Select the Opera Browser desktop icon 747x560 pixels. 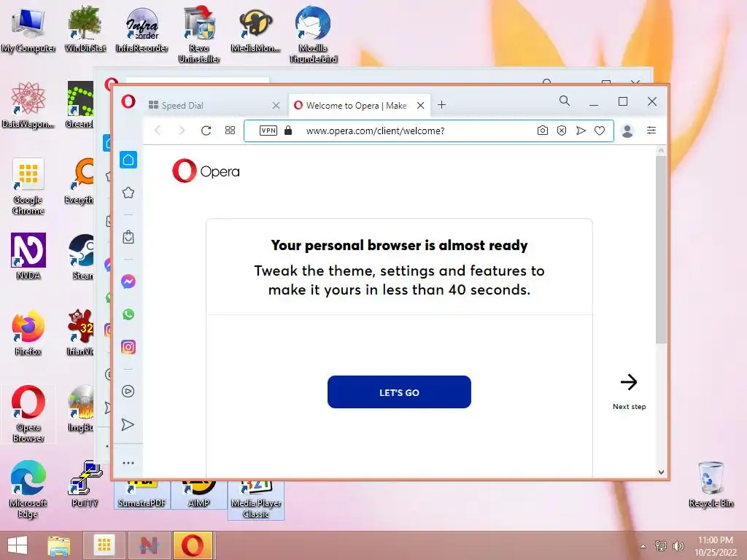tap(28, 414)
